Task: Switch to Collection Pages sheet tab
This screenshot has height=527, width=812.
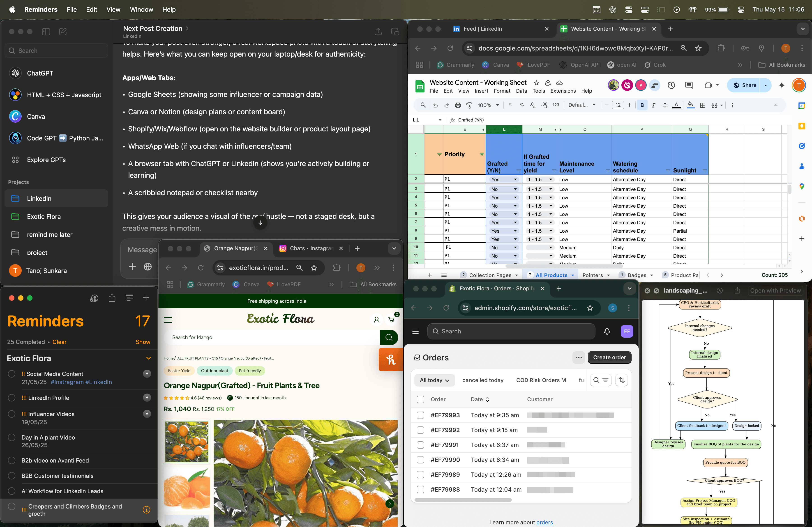Action: tap(490, 275)
